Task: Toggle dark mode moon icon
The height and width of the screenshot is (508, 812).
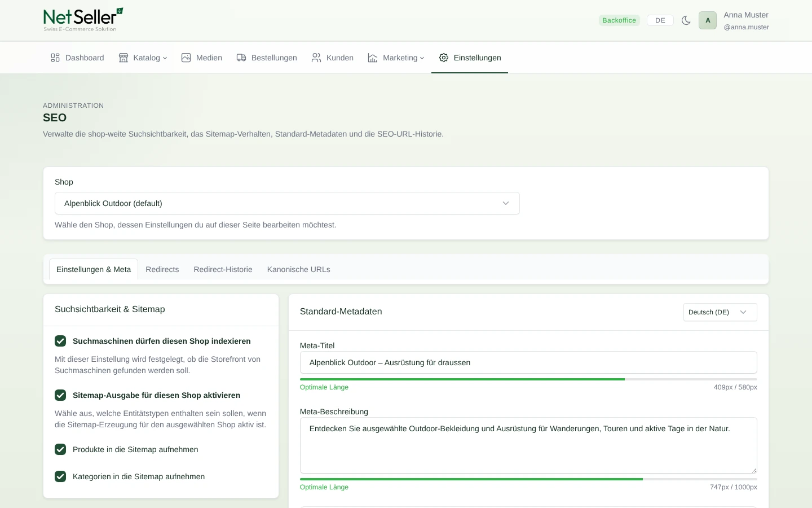Action: (686, 20)
